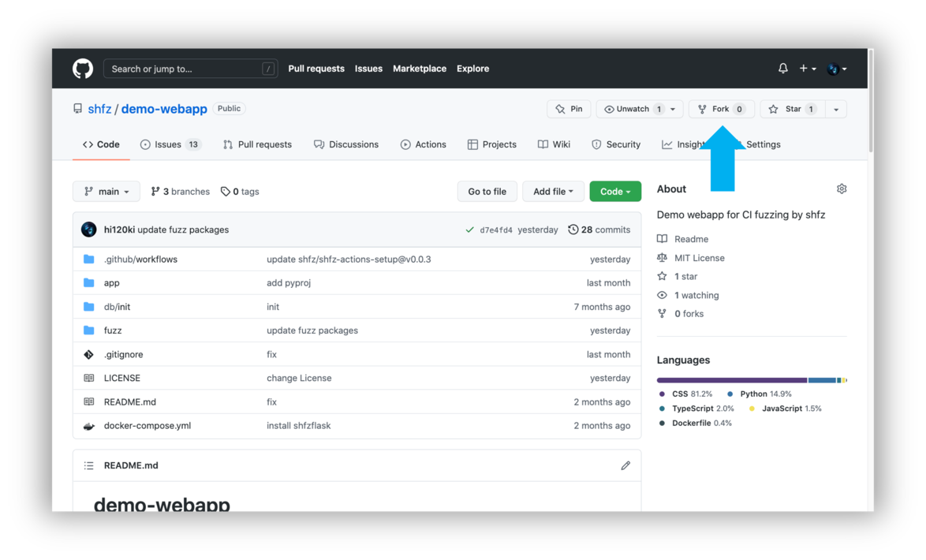Open the user avatar menu

[837, 69]
